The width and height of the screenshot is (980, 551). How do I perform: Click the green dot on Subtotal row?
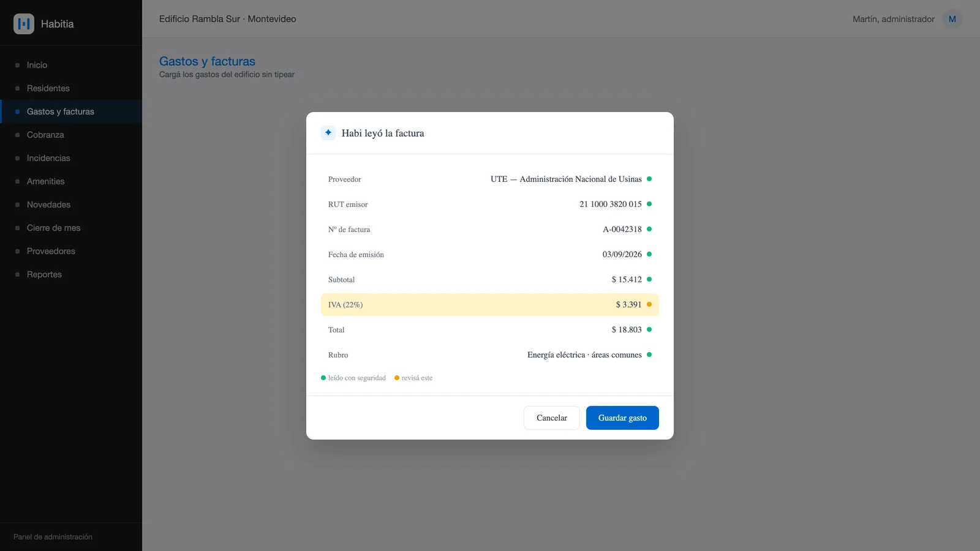pos(649,279)
